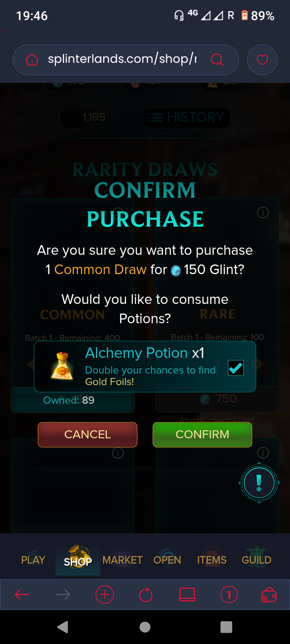Open a new tab with plus icon

[105, 594]
